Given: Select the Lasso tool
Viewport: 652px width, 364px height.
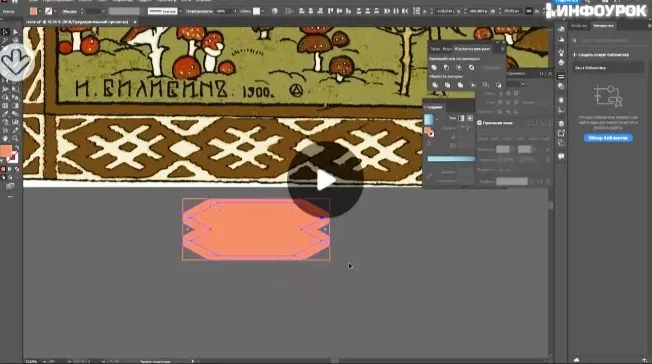Looking at the screenshot, I should [x=15, y=40].
